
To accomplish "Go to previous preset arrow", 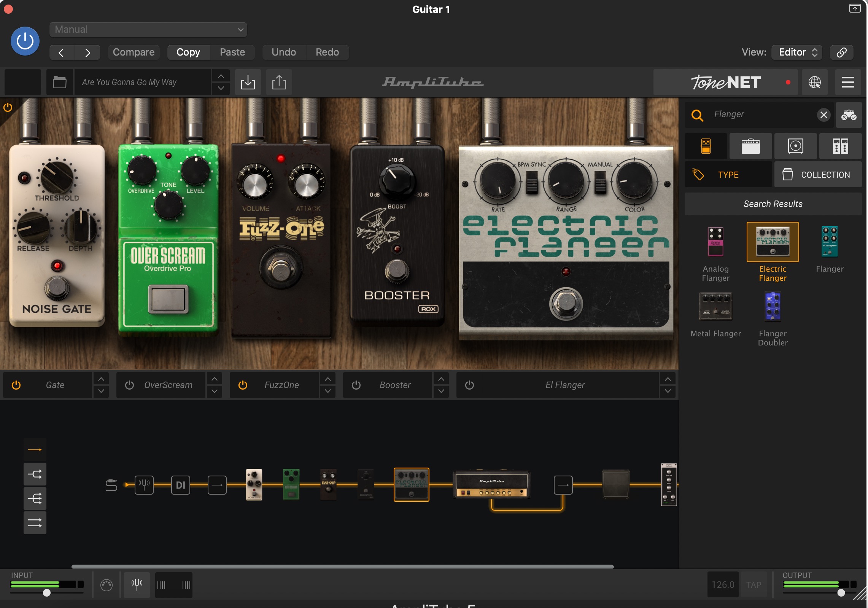I will [62, 53].
